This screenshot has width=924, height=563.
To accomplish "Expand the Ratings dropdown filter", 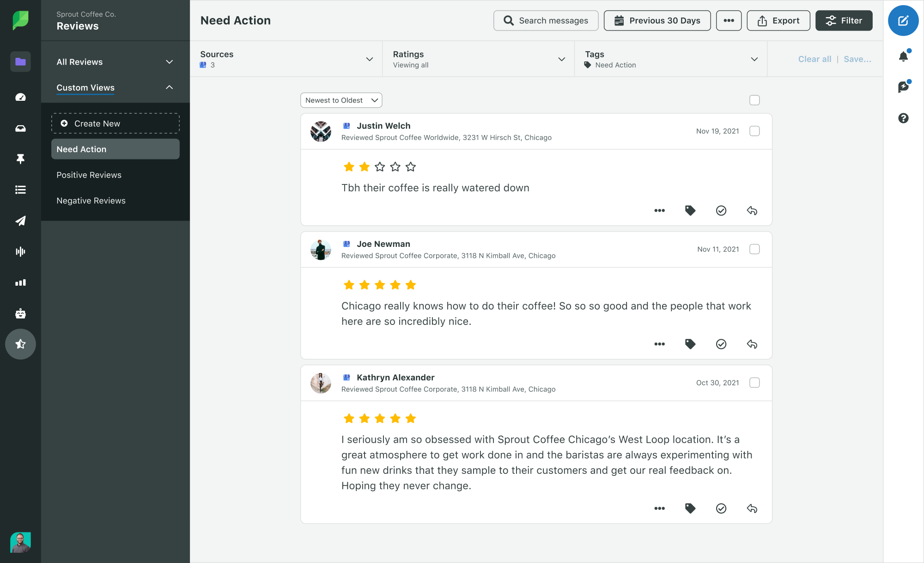I will (562, 59).
